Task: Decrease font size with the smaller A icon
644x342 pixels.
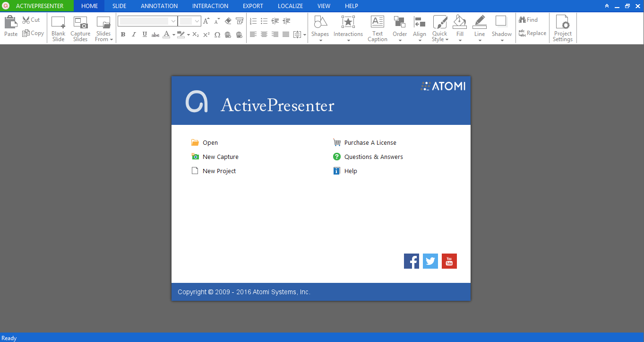Action: [x=217, y=21]
